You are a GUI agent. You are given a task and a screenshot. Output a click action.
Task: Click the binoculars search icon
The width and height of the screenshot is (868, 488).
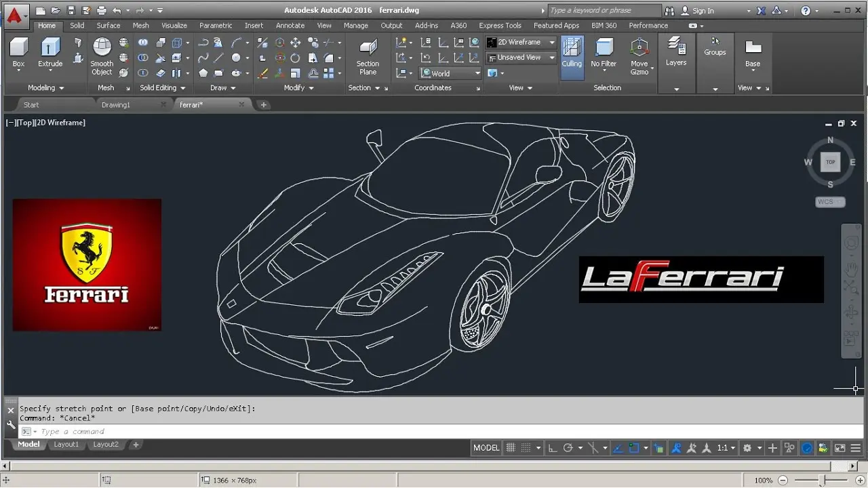670,11
